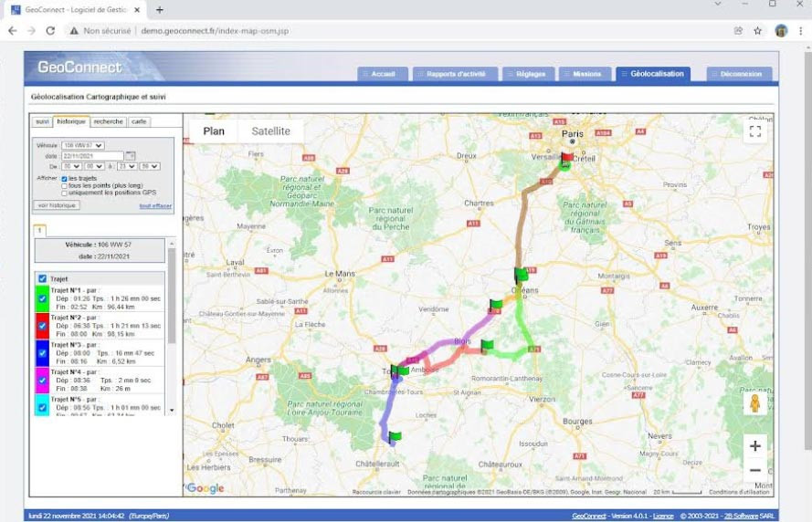Reload the page in the browser

click(x=50, y=30)
